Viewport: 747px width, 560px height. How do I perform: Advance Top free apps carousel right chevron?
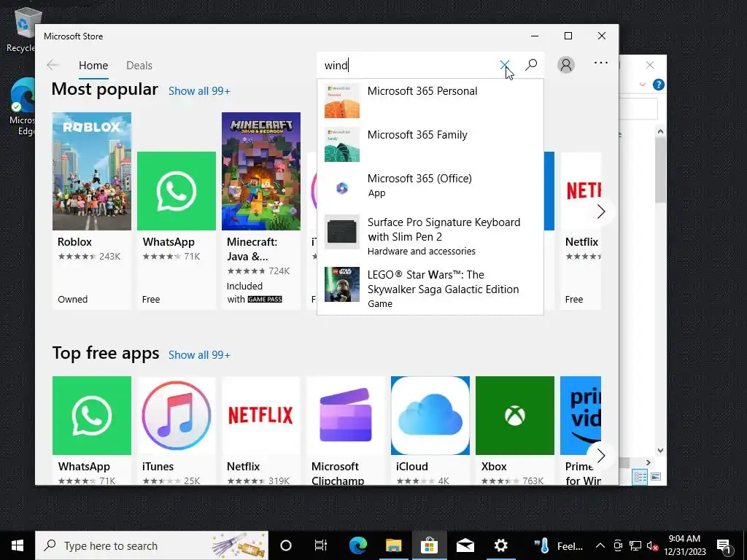(x=601, y=456)
